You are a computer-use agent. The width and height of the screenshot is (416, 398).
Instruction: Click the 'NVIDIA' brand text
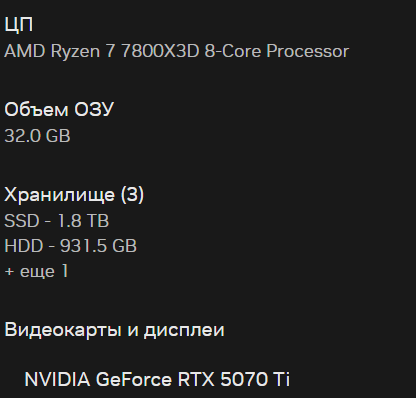point(57,379)
